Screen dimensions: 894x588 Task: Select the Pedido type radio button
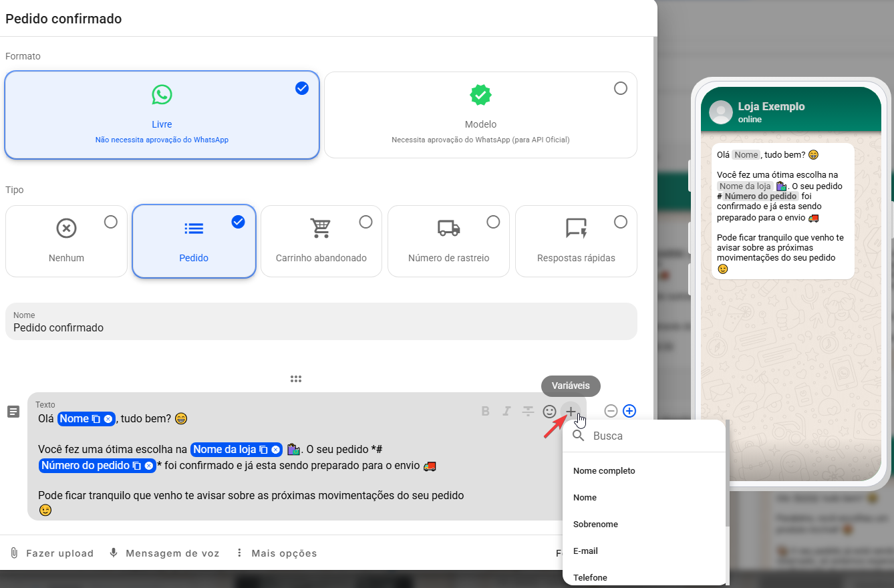pyautogui.click(x=239, y=222)
